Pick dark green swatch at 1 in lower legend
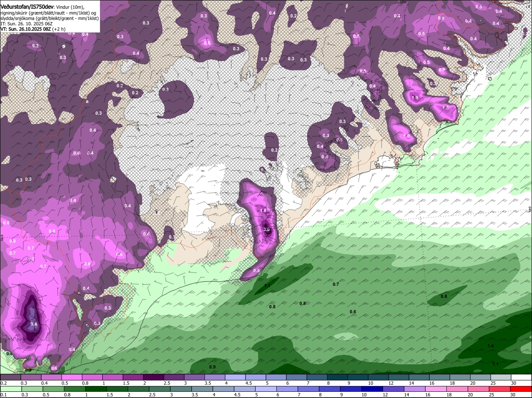Image resolution: width=532 pixels, height=398 pixels. (95, 389)
